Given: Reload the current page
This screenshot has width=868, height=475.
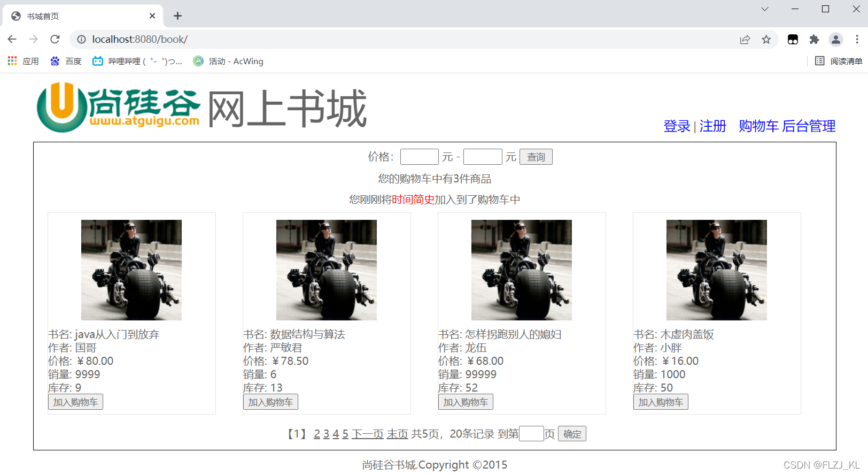Looking at the screenshot, I should pyautogui.click(x=55, y=39).
